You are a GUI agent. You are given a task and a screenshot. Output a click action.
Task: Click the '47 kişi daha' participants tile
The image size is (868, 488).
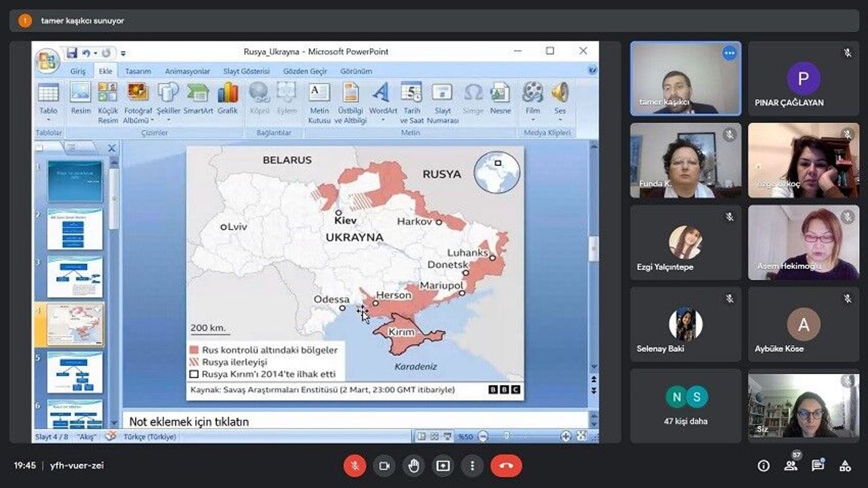tap(686, 405)
